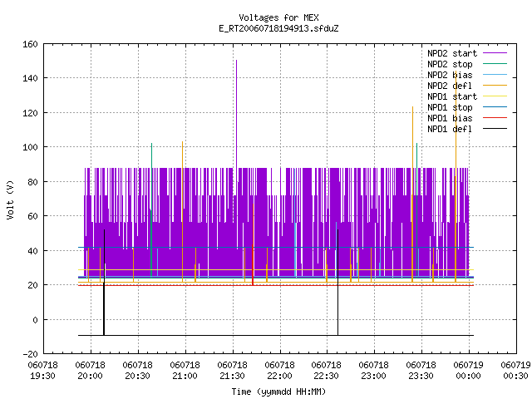Select the 'NPD1 bias' legend label

click(x=450, y=118)
